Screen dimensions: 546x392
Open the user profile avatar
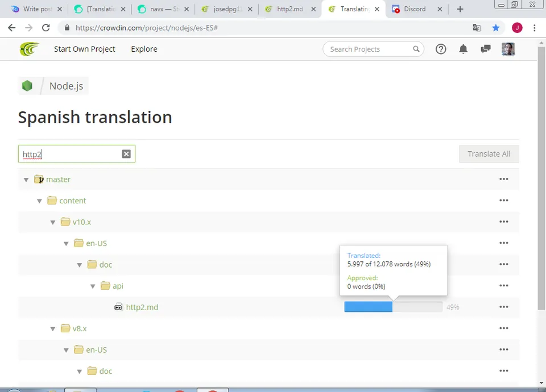coord(508,49)
